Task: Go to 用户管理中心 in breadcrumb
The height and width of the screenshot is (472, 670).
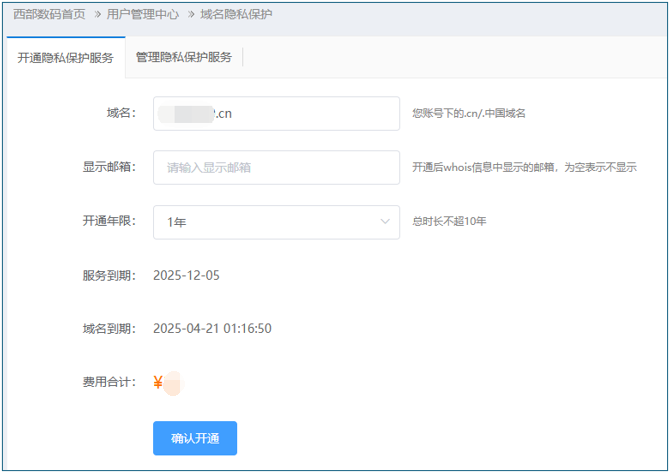Action: [x=144, y=15]
